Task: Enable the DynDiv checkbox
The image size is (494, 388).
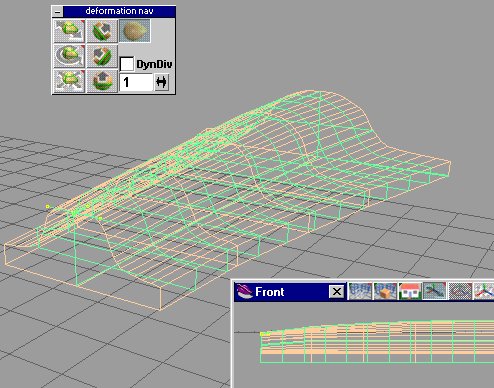Action: pyautogui.click(x=127, y=64)
